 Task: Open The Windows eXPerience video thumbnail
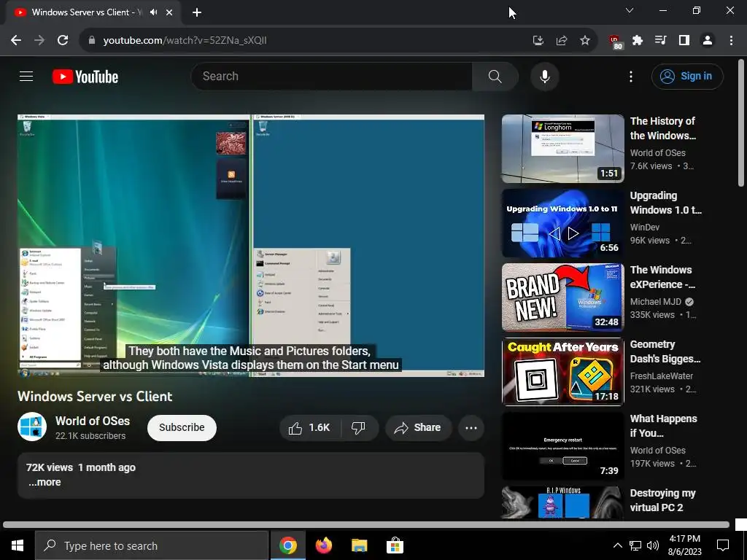[x=562, y=297]
